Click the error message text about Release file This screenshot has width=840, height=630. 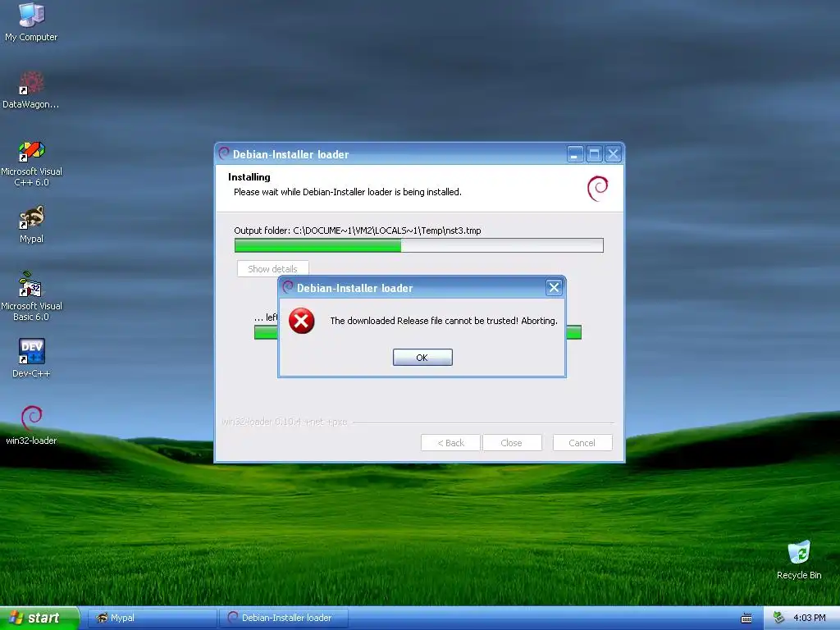(x=444, y=321)
